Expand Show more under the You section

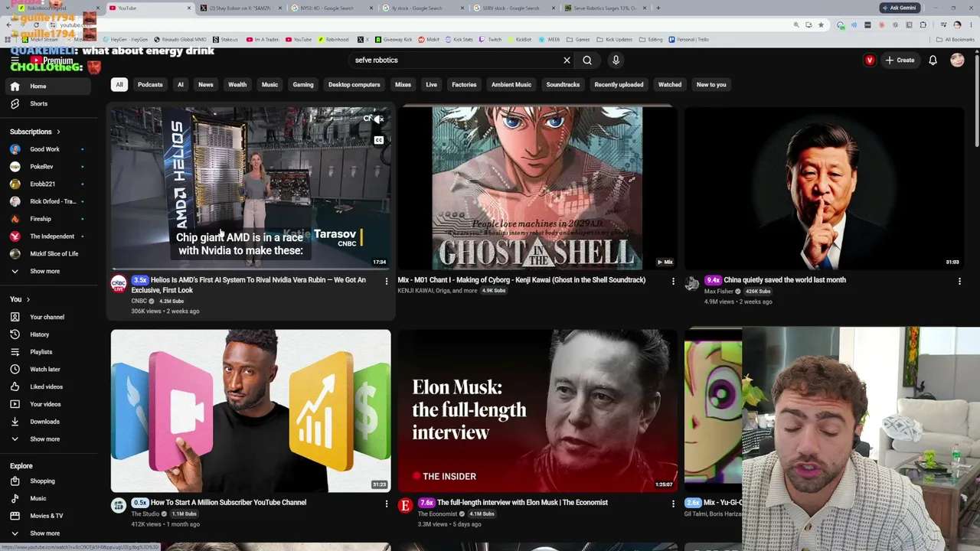pos(44,439)
